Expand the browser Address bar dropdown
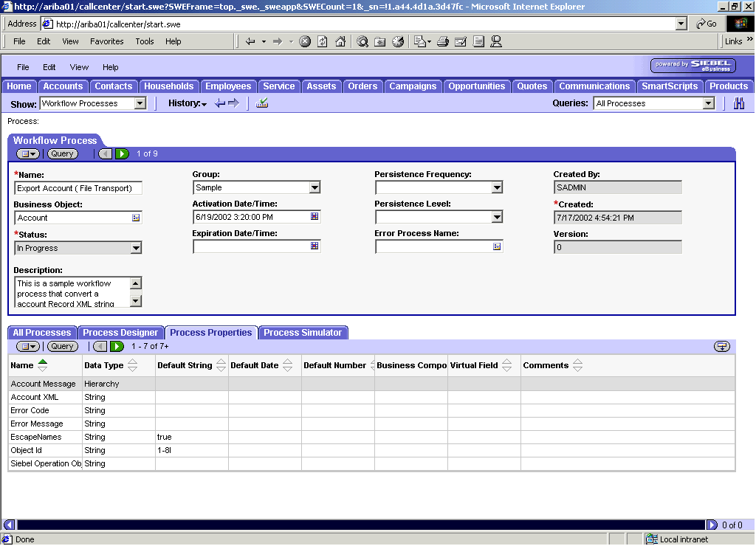The height and width of the screenshot is (546, 756). tap(681, 24)
